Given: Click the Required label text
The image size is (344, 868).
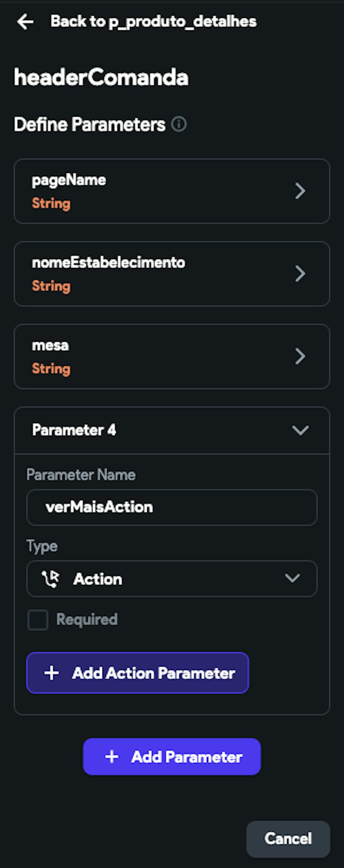Looking at the screenshot, I should click(87, 619).
